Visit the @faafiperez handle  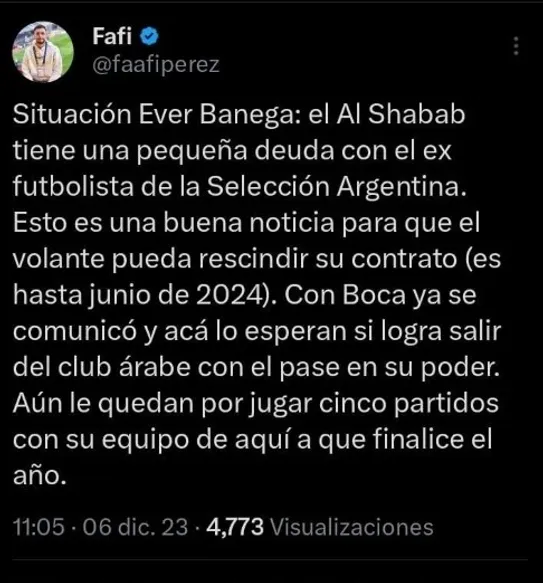(x=156, y=65)
